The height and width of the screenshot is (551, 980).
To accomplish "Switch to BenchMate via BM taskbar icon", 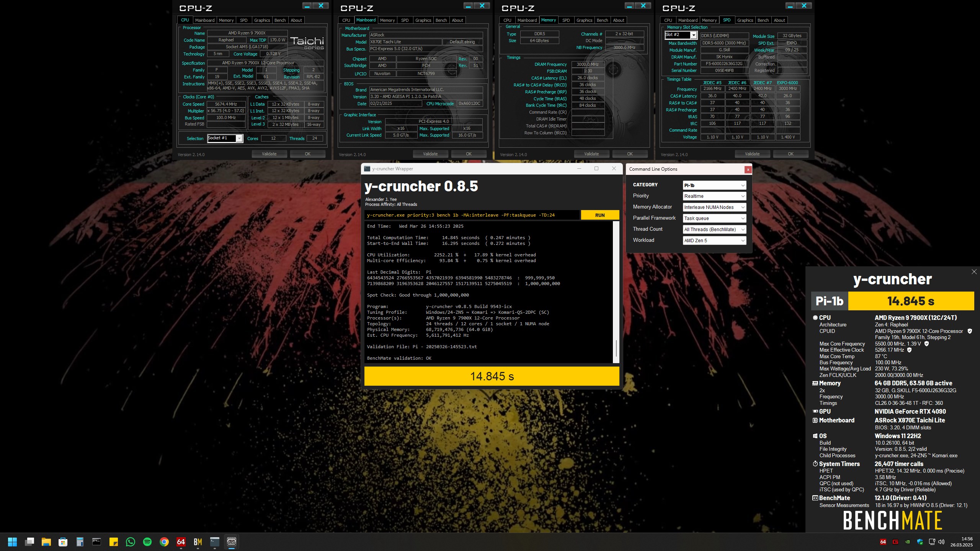I will (198, 542).
